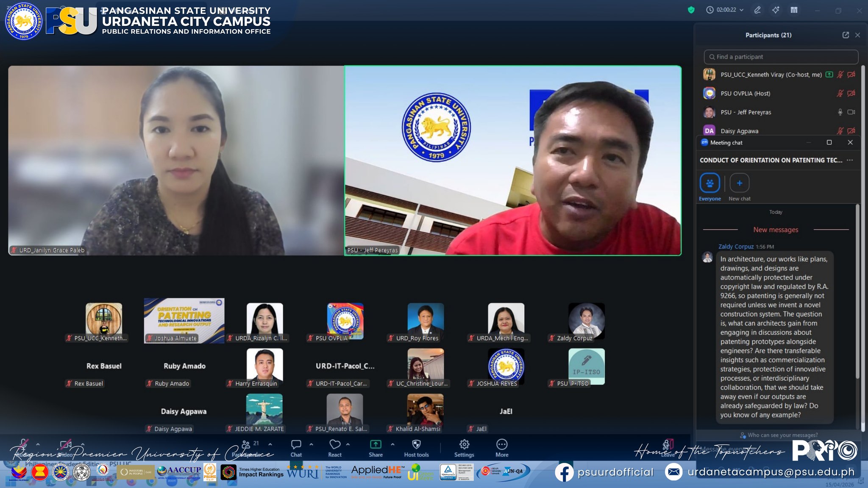
Task: Toggle the video camera button
Action: [x=66, y=444]
